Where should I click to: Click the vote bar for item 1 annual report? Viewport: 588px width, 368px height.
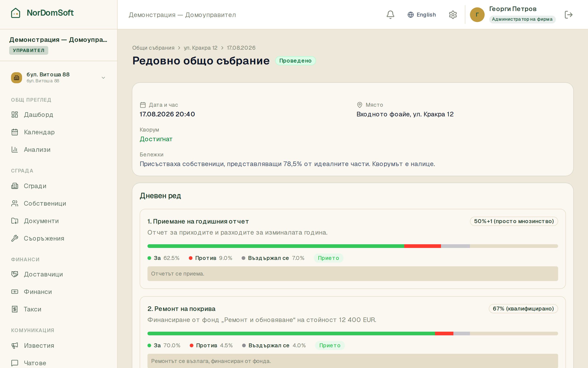[353, 246]
